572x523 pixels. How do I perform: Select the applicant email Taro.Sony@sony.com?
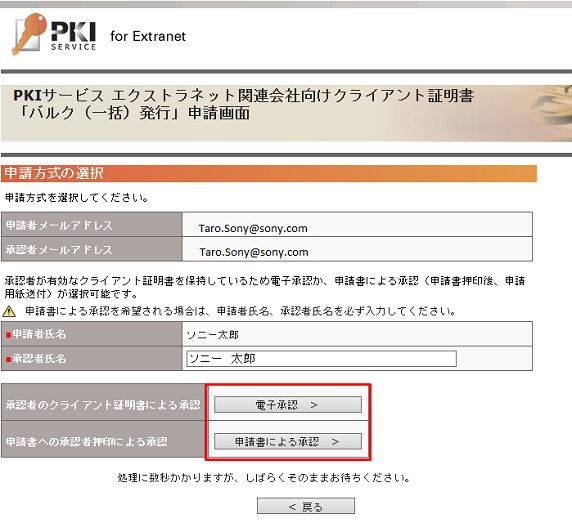[253, 228]
